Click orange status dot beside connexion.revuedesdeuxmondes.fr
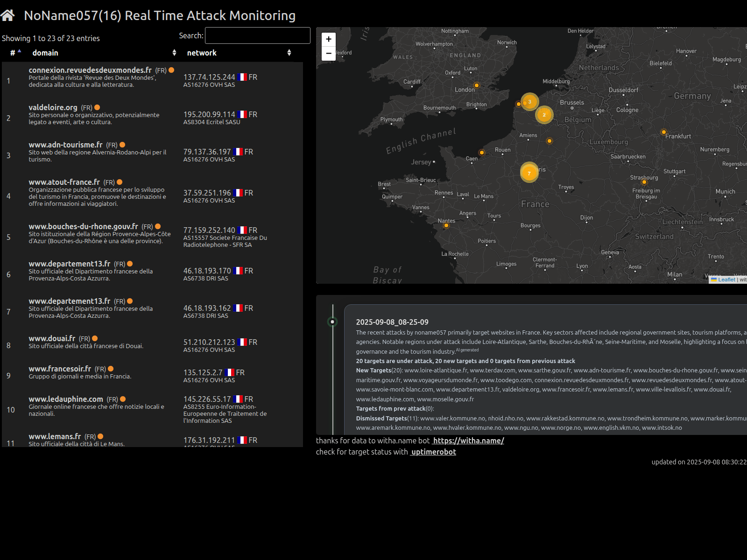747x560 pixels. [171, 70]
